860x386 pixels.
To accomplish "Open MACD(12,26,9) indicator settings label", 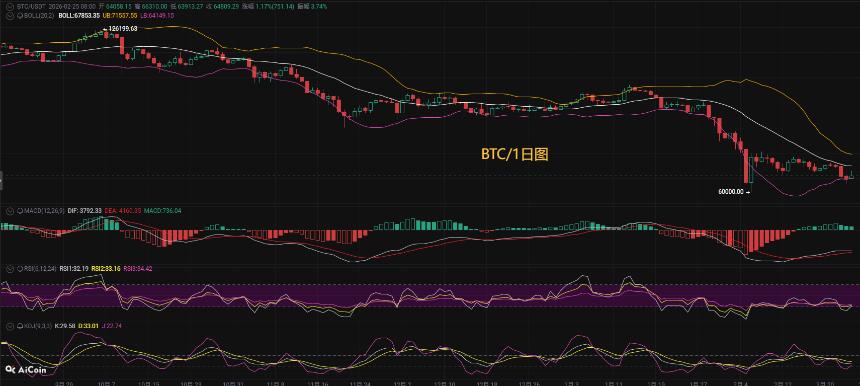I will tap(44, 211).
